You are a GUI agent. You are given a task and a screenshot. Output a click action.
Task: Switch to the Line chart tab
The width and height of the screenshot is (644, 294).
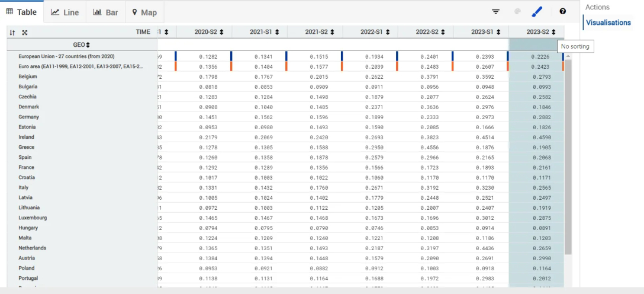click(x=65, y=12)
